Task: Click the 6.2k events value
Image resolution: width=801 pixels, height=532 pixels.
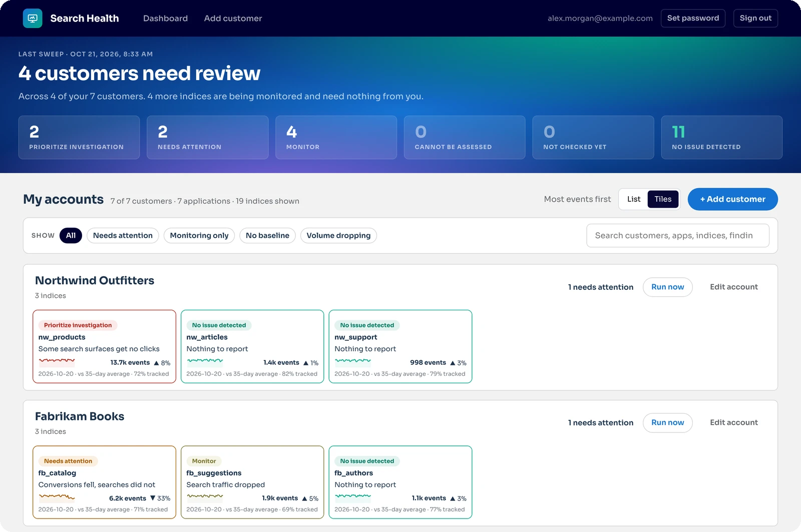Action: coord(128,498)
